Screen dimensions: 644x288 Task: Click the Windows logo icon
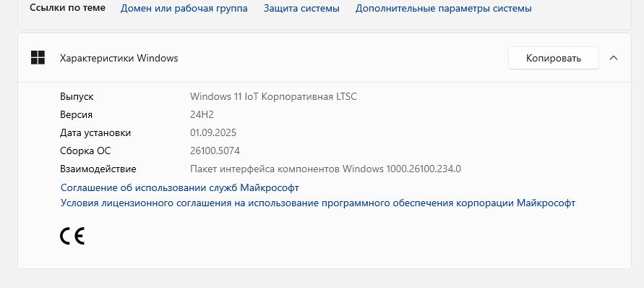[x=38, y=58]
